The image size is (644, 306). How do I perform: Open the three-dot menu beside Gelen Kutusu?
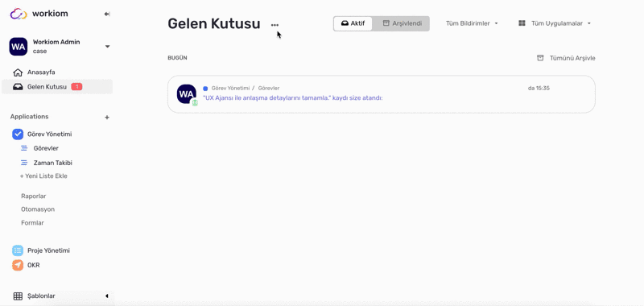(x=275, y=25)
